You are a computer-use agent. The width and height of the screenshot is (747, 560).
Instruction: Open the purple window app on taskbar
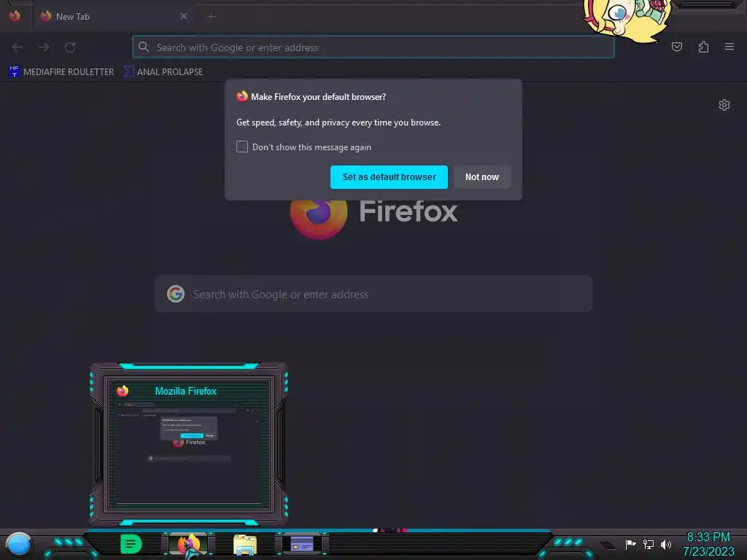[x=301, y=544]
